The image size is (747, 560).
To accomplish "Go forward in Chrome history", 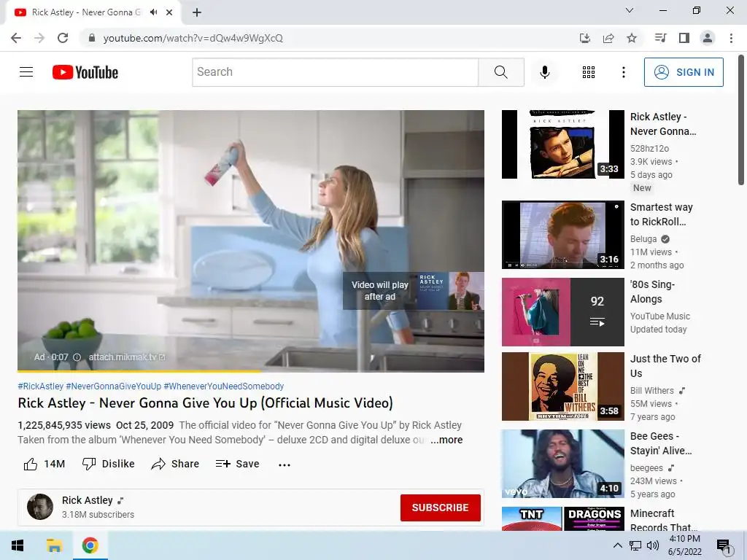I will 39,38.
